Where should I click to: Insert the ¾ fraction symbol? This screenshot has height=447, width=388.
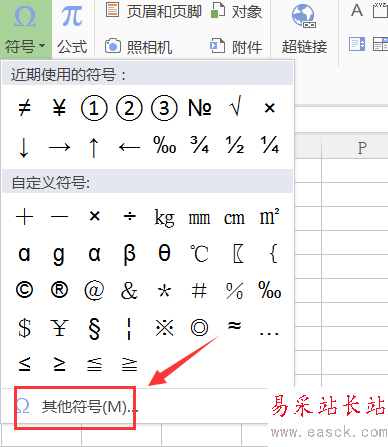click(200, 145)
